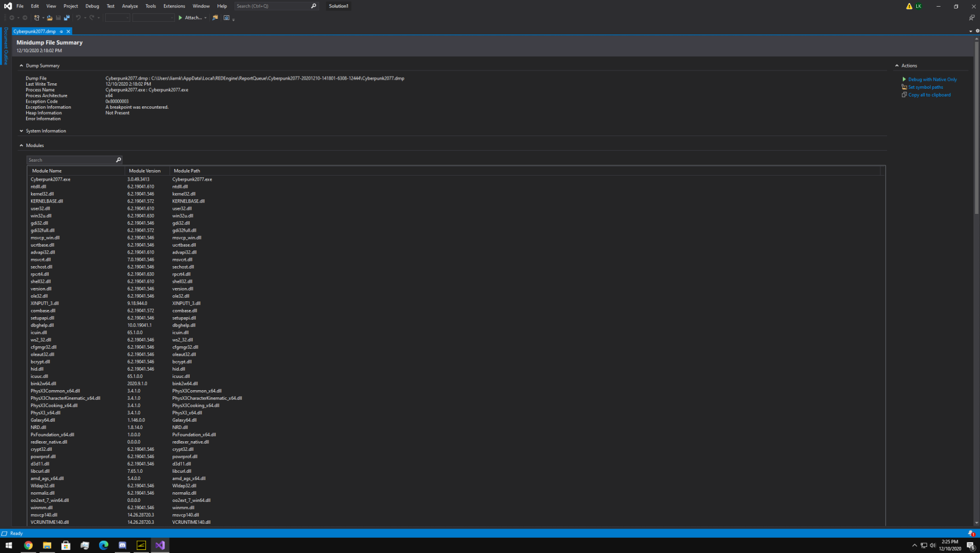Screen dimensions: 980x553
Task: Close the Cyberpunk2077.dmp tab
Action: click(68, 31)
